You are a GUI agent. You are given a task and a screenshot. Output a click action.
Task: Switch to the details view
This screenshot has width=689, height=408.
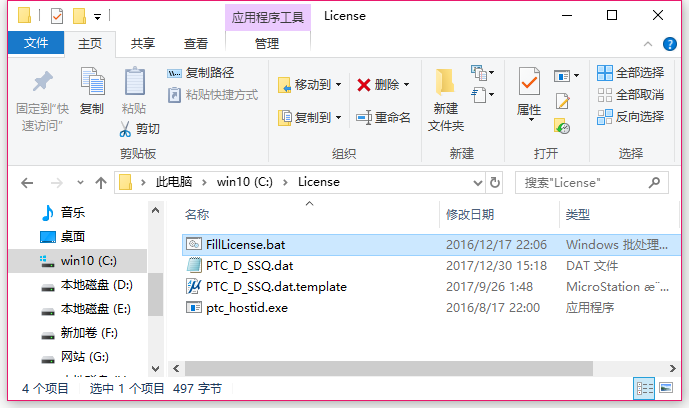click(644, 388)
